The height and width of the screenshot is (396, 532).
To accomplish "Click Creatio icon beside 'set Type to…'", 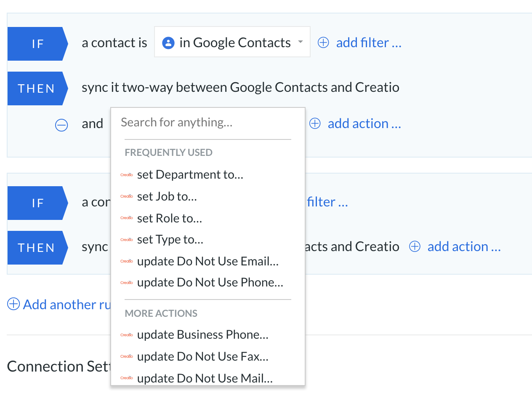I will click(127, 240).
